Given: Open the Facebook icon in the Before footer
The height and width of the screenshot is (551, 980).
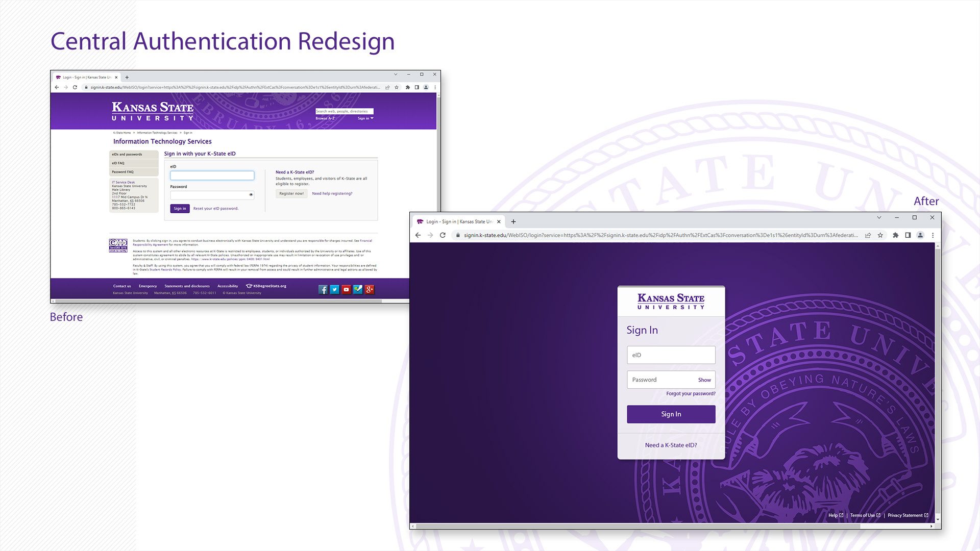Looking at the screenshot, I should (x=323, y=289).
